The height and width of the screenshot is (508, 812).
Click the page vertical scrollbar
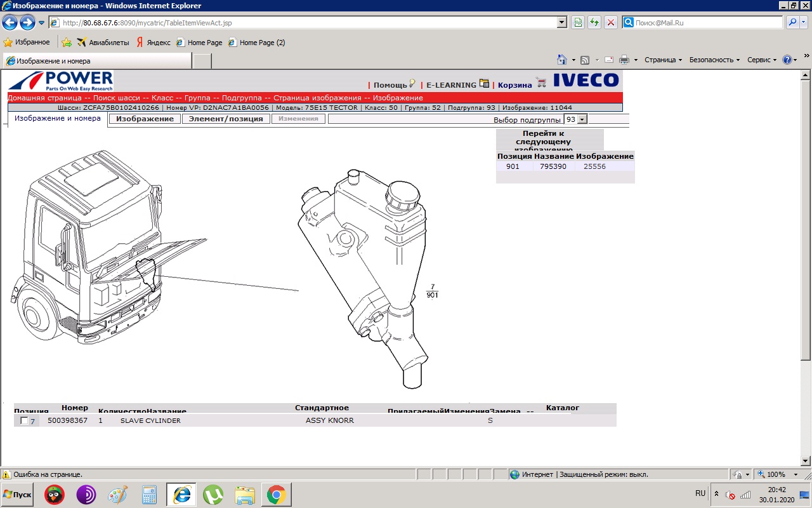pos(806,269)
